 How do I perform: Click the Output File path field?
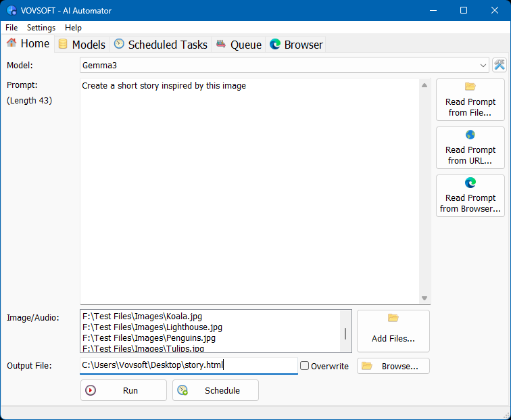coord(189,365)
